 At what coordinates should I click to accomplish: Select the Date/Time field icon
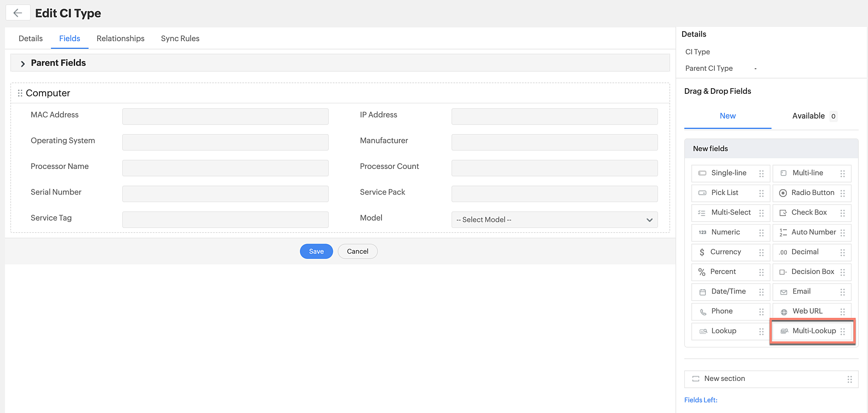coord(703,291)
